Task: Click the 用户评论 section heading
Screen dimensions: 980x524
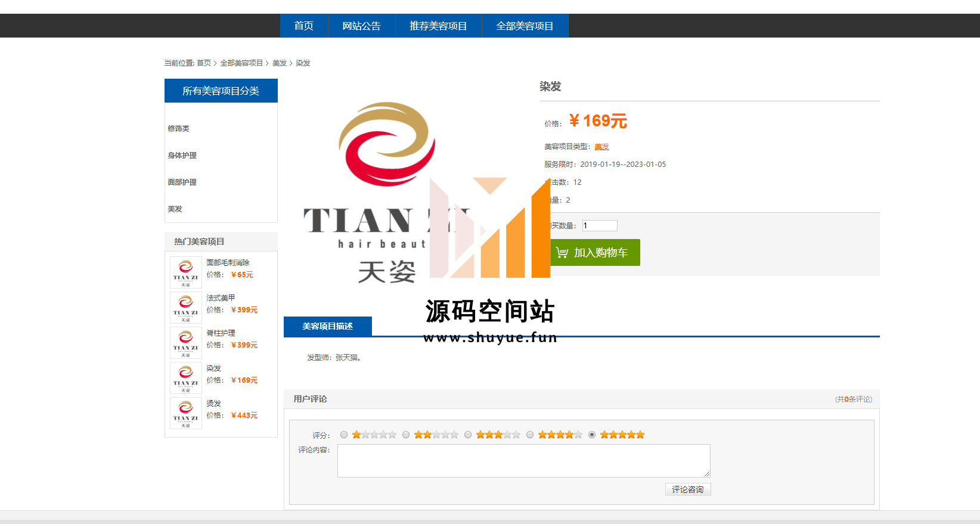Action: tap(310, 399)
